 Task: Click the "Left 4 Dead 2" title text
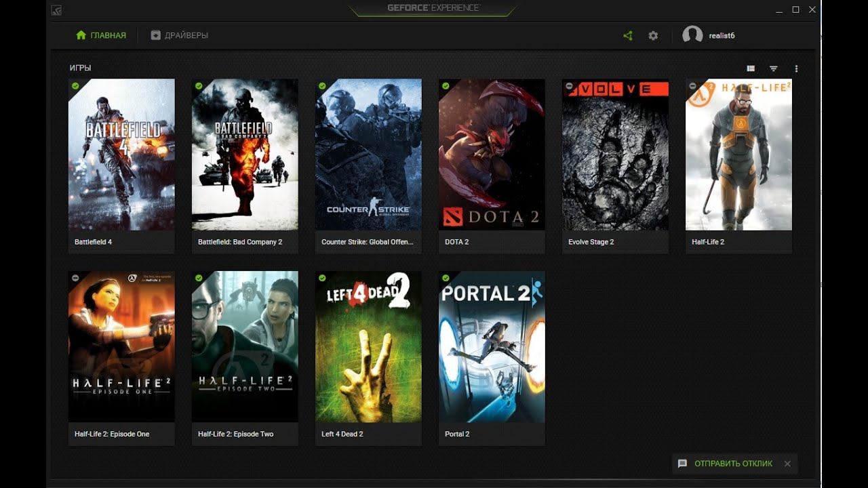click(x=342, y=434)
